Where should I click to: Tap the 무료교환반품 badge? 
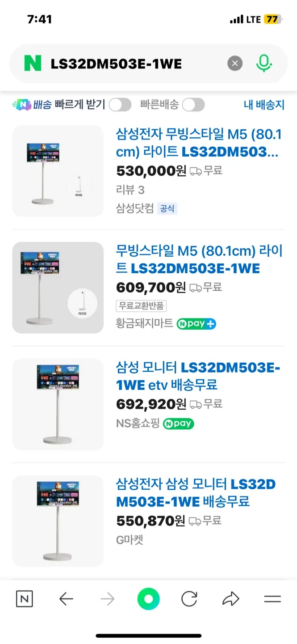click(x=141, y=306)
